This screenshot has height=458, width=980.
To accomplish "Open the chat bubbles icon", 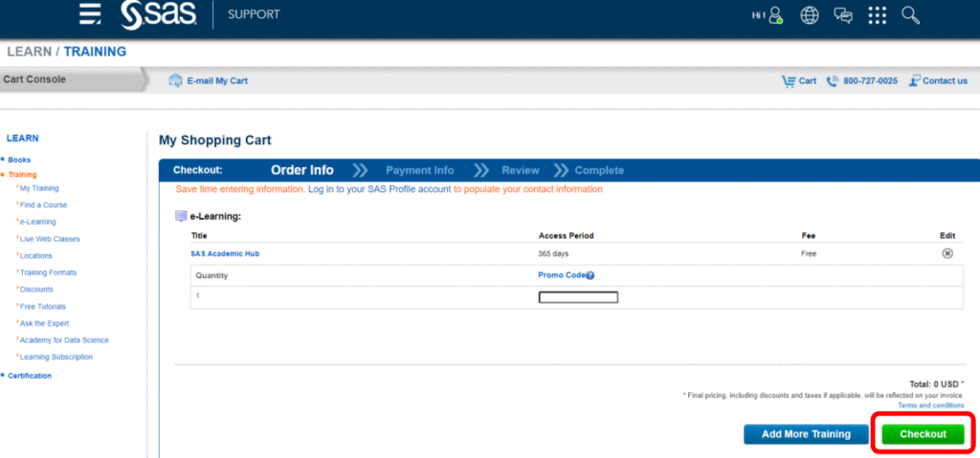I will tap(843, 15).
